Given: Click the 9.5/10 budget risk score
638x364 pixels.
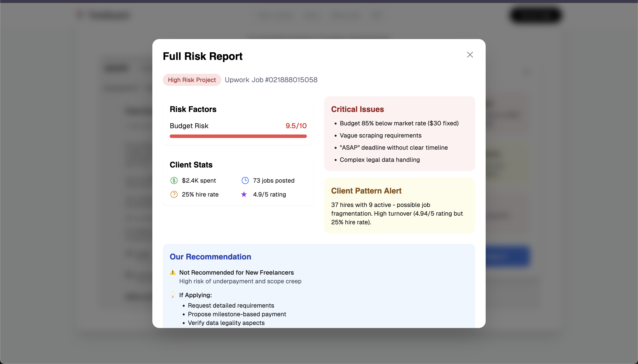Looking at the screenshot, I should pyautogui.click(x=296, y=126).
